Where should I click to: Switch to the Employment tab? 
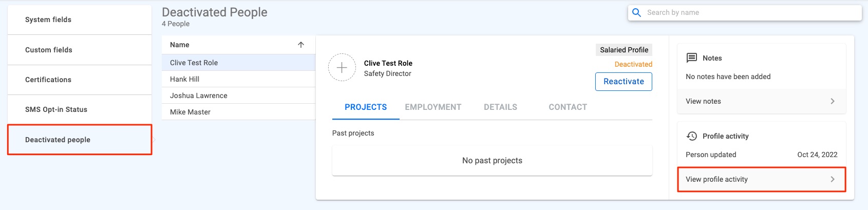[x=433, y=107]
